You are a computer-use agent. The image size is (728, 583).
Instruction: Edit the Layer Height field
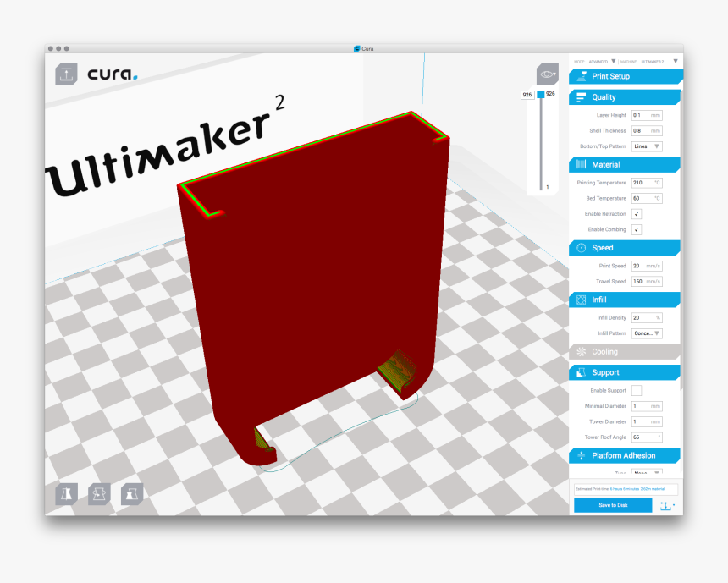tap(647, 115)
